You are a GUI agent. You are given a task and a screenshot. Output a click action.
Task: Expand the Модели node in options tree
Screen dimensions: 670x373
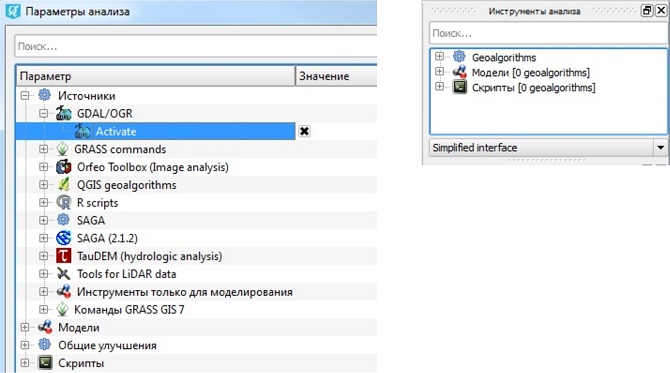(x=25, y=327)
